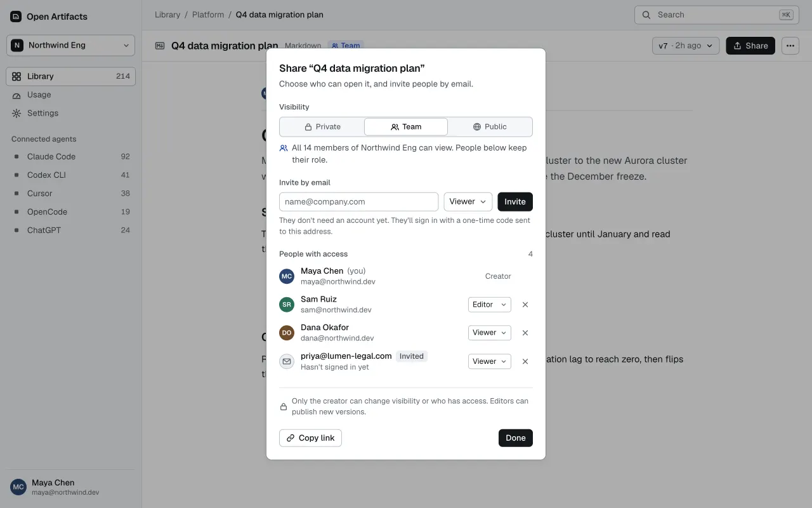This screenshot has height=508, width=812.
Task: Click Dana Okafor's DO avatar
Action: (287, 333)
